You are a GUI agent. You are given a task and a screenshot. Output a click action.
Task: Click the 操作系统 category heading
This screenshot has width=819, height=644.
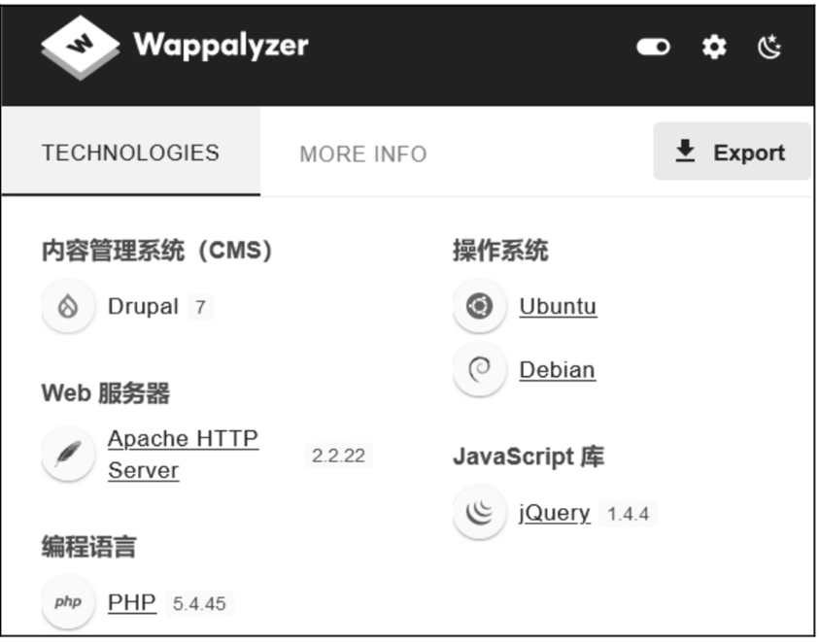click(500, 251)
